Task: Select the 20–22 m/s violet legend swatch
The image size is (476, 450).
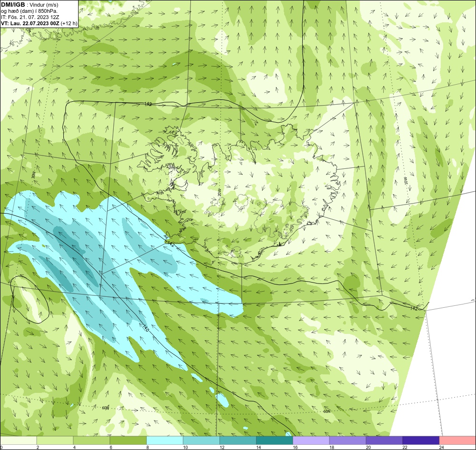Action: [x=384, y=440]
